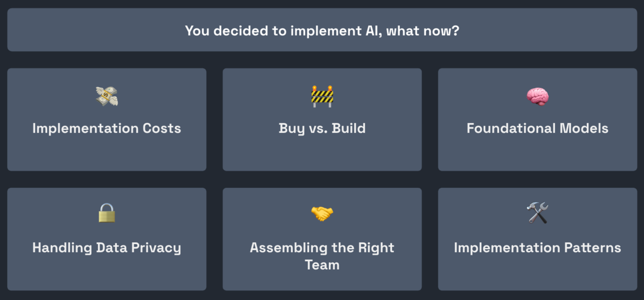Screen dimensions: 644x300
Task: Select the "Implementation Patterns" label text
Action: click(537, 248)
